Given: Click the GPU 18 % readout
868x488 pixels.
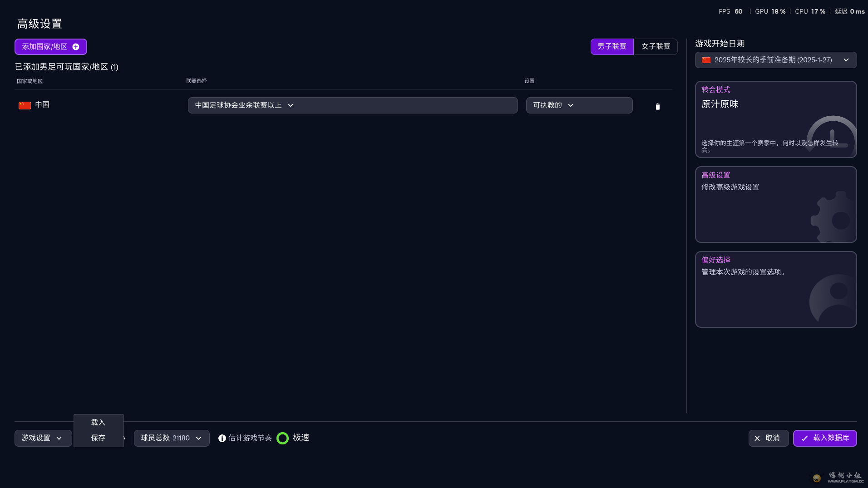Looking at the screenshot, I should (770, 11).
